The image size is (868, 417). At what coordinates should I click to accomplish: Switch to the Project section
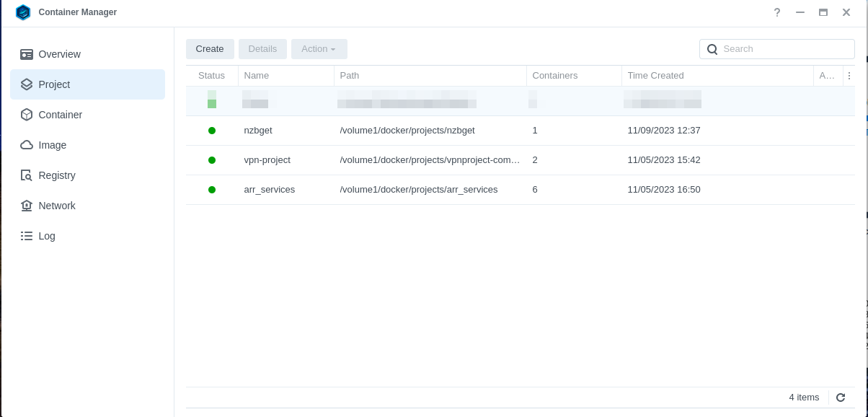tap(55, 84)
